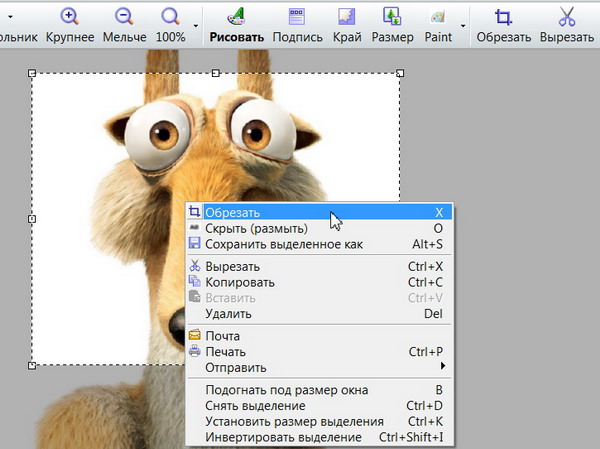Click the printer icon beside Печать
The image size is (600, 449).
point(194,351)
